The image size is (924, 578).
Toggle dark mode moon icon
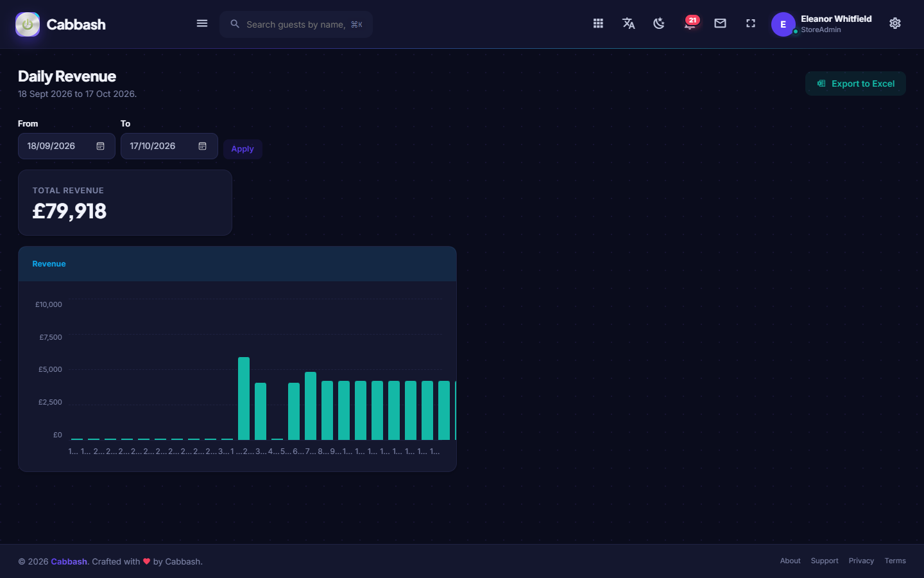[x=659, y=24]
